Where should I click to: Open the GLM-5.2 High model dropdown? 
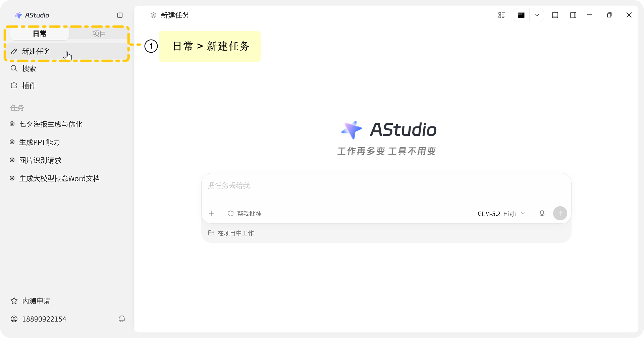click(x=501, y=214)
